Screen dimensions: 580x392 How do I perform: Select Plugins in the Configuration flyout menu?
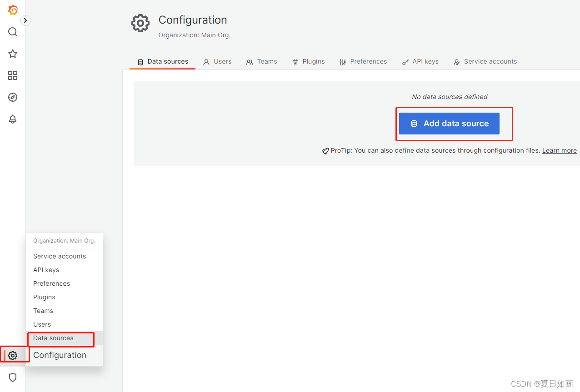[x=44, y=297]
